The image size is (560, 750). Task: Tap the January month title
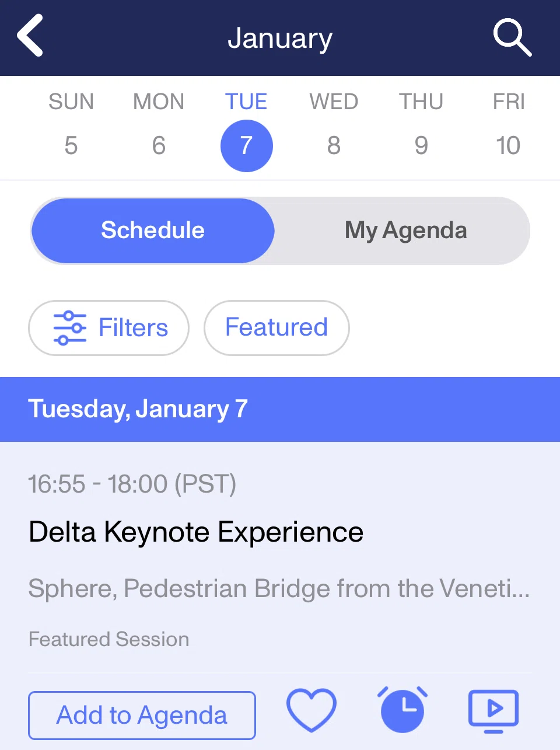(280, 39)
